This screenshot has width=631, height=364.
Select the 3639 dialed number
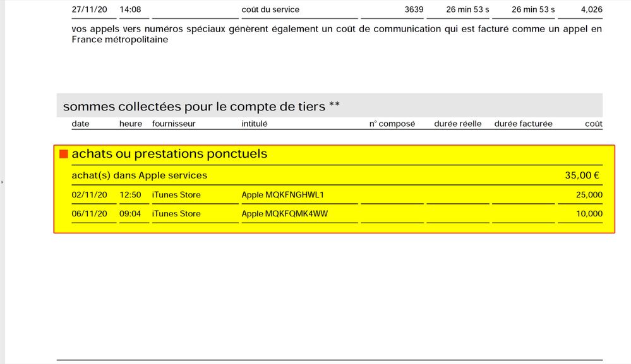point(414,9)
